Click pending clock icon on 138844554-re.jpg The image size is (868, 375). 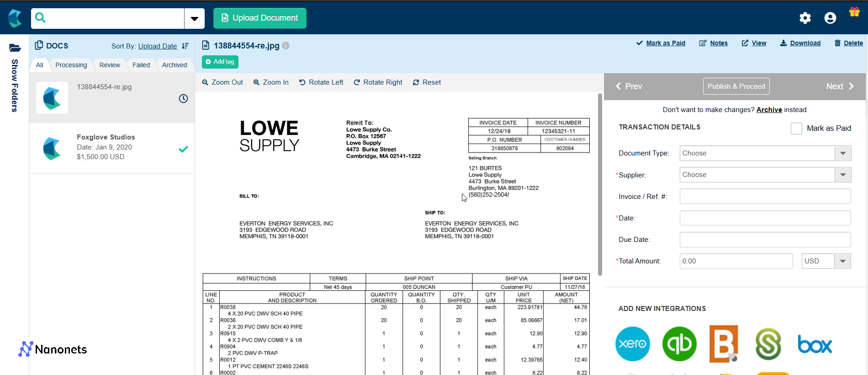tap(183, 98)
